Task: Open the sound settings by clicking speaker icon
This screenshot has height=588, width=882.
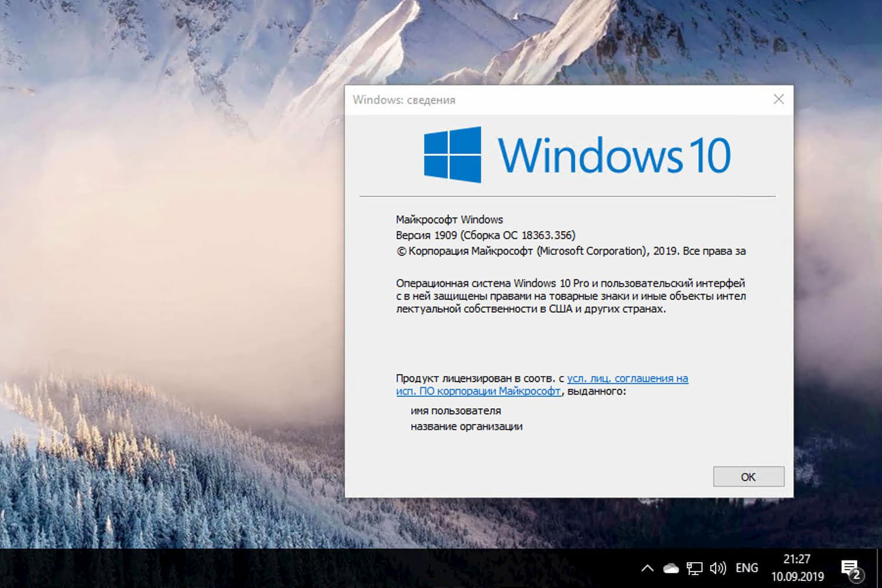Action: click(x=718, y=568)
